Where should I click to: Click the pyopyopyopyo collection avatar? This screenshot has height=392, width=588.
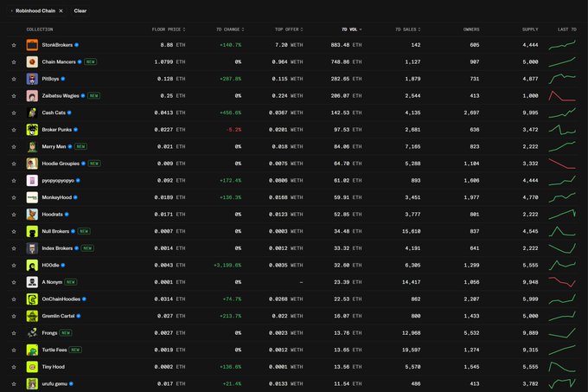pos(32,181)
